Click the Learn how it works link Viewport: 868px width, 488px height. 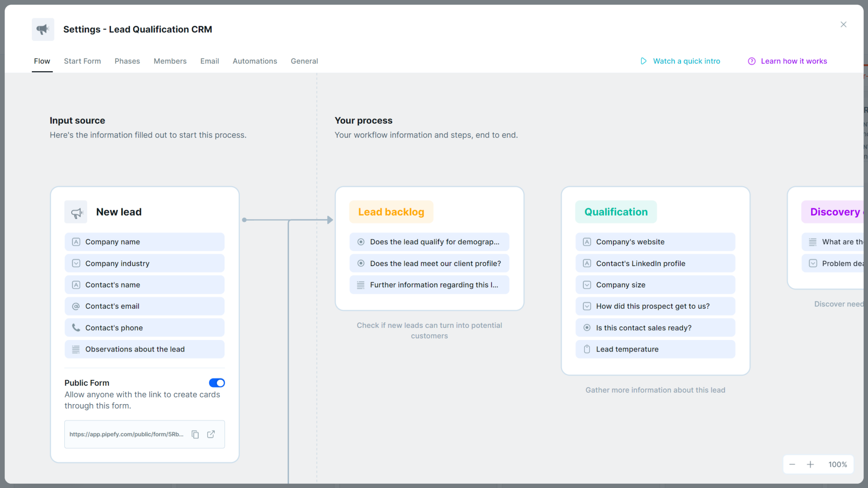pos(794,61)
